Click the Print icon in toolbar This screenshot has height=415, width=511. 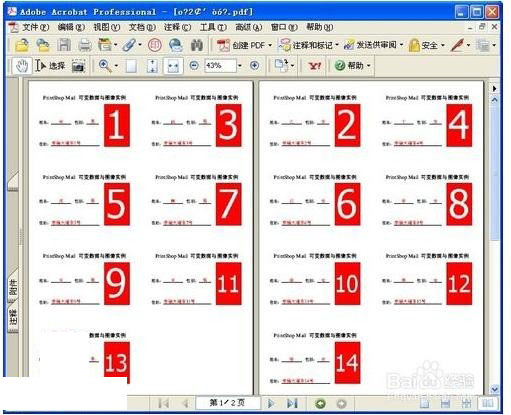click(84, 45)
